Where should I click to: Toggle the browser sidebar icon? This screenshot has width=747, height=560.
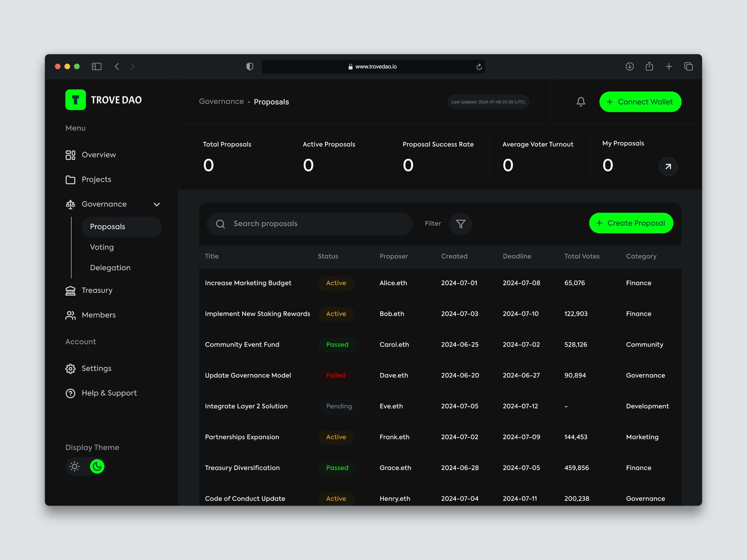click(x=96, y=66)
